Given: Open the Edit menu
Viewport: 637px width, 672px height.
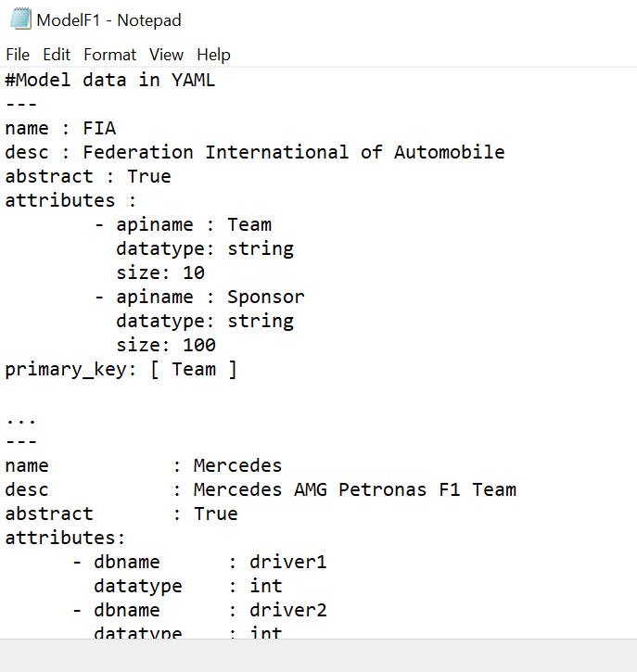Looking at the screenshot, I should [x=57, y=55].
